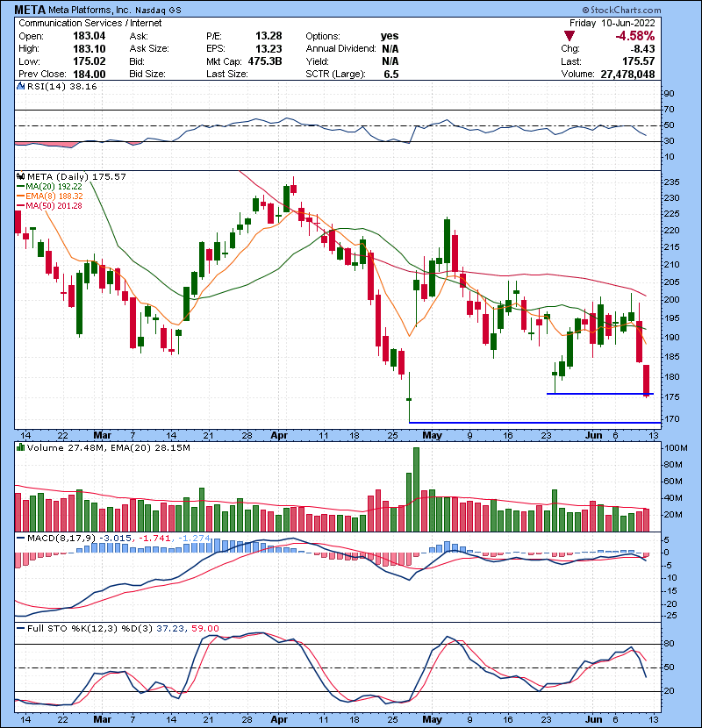Click the 70 level on RSI axis
This screenshot has width=702, height=728.
click(669, 110)
